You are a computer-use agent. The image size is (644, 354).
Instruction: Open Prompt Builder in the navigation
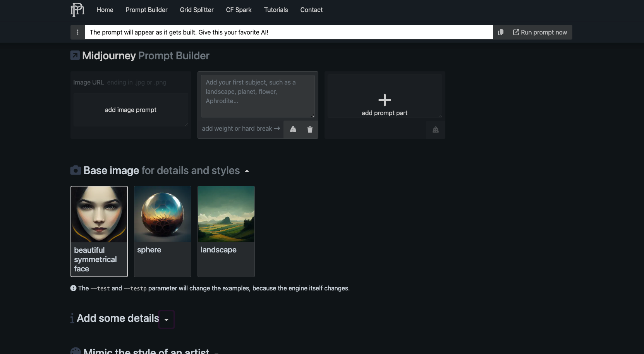(x=147, y=10)
